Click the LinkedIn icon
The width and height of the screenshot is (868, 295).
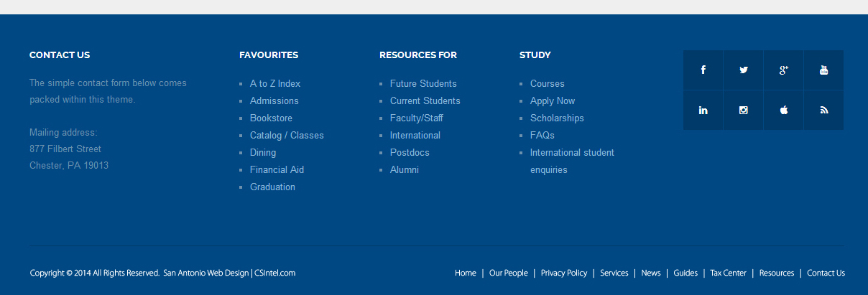coord(703,110)
